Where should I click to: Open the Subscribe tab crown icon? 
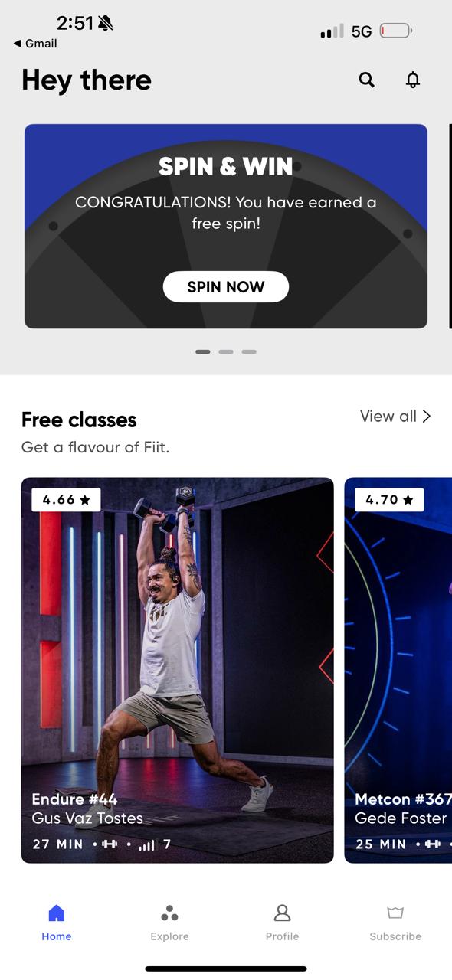[x=395, y=913]
